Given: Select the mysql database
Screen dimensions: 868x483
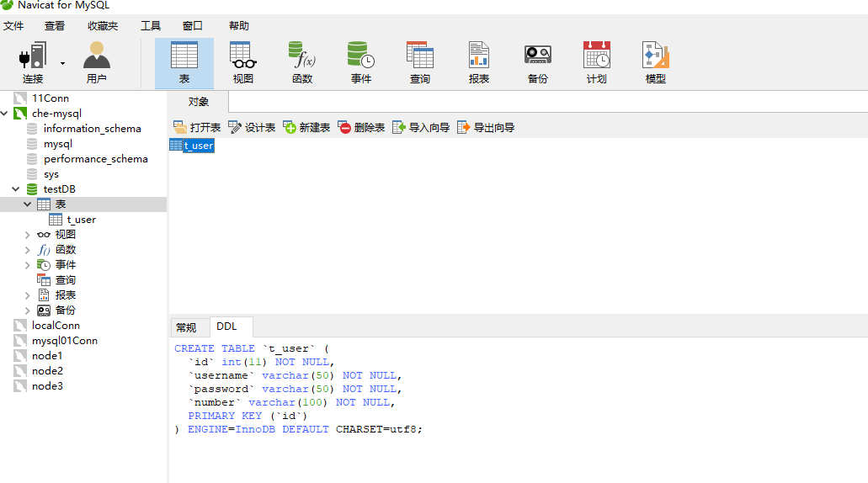Looking at the screenshot, I should (x=57, y=144).
